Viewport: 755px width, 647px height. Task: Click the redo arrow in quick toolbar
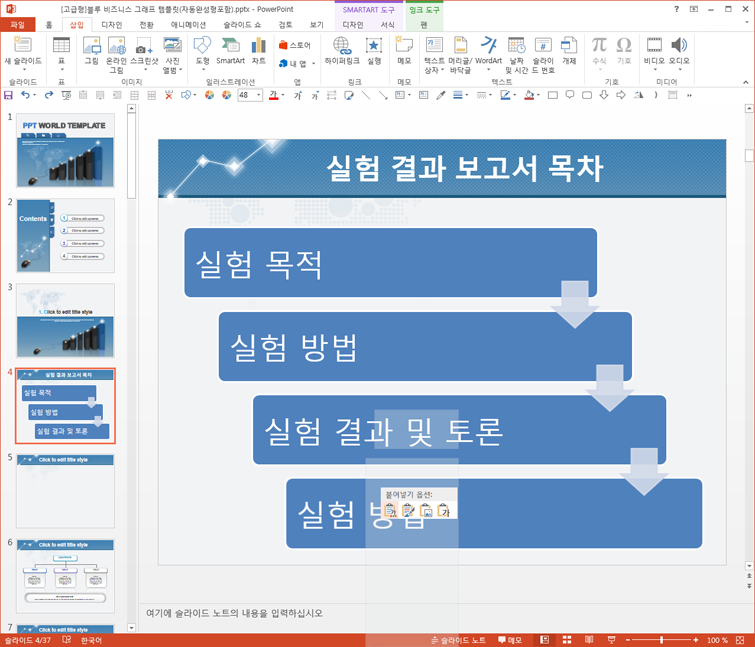[x=48, y=95]
